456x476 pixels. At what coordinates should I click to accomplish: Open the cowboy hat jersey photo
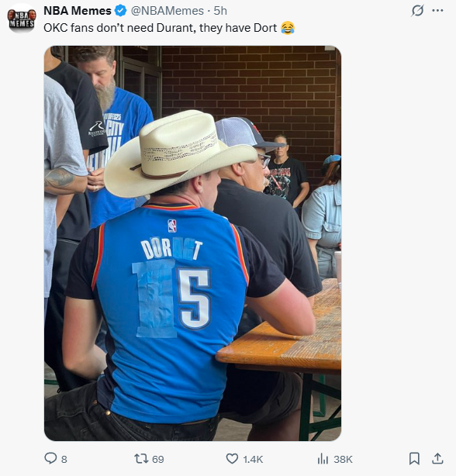tap(193, 243)
